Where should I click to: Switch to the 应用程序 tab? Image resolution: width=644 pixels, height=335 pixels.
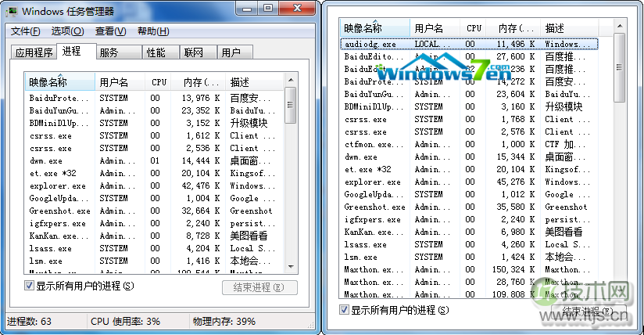tap(34, 52)
